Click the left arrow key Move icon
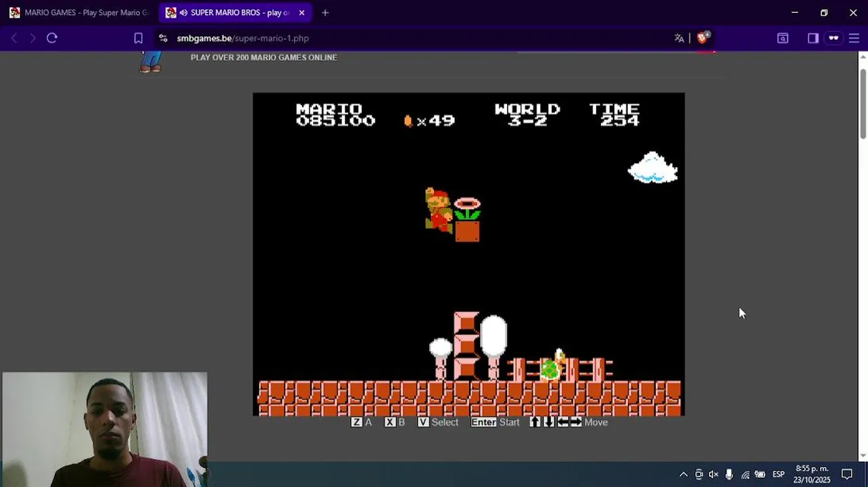 tap(562, 422)
